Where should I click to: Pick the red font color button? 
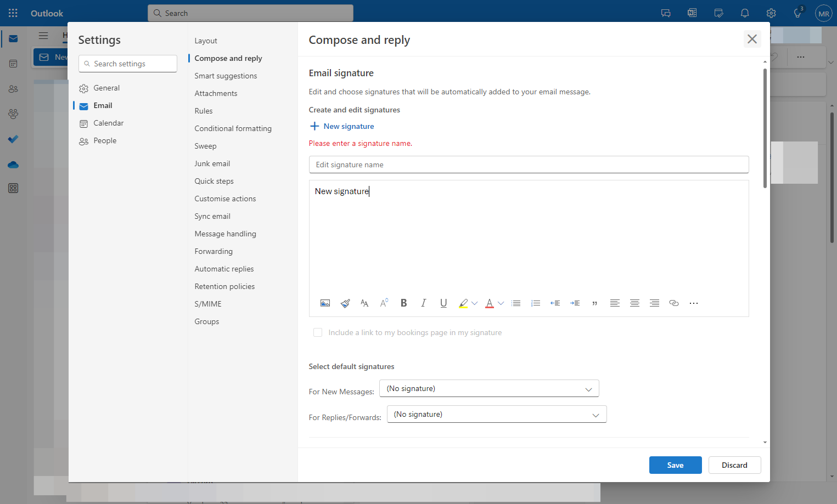click(x=490, y=303)
